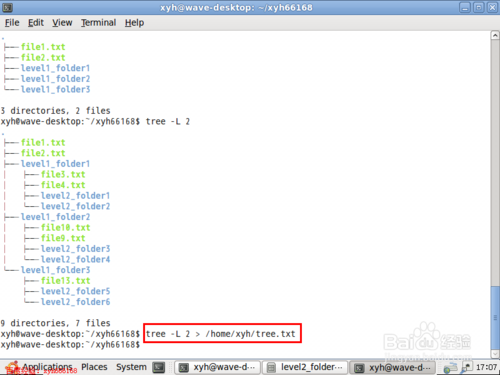Click the scrollbar up arrow

(495, 35)
